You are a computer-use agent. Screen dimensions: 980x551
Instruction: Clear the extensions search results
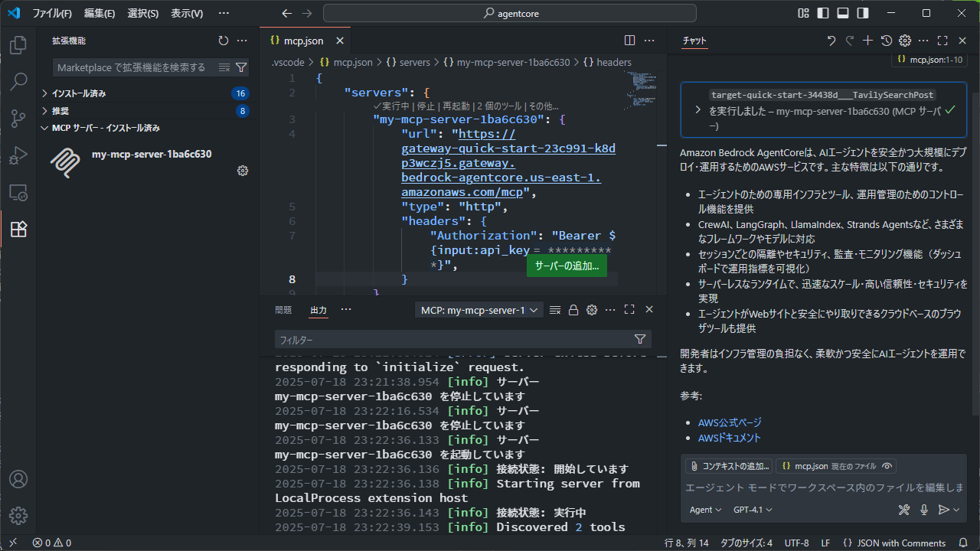click(x=224, y=67)
